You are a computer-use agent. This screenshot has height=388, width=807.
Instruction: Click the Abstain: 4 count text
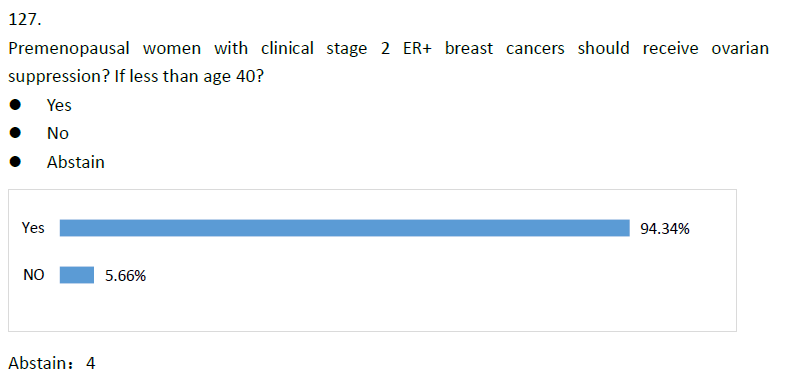pyautogui.click(x=52, y=364)
